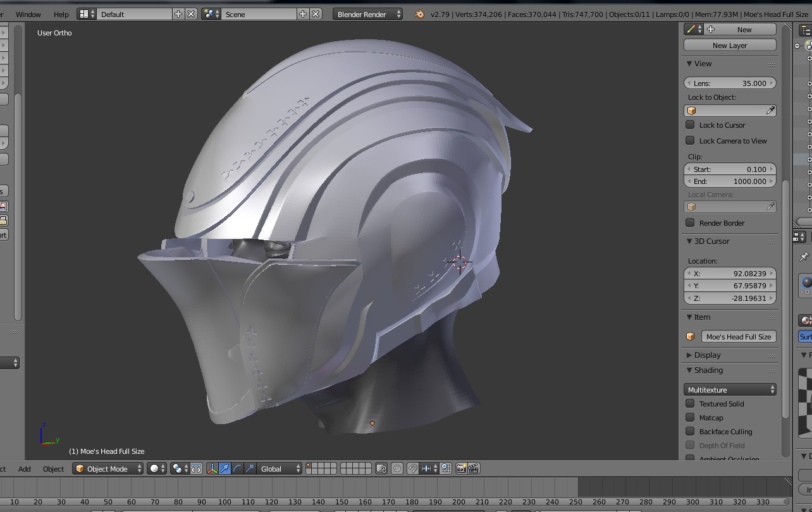Click the Lock to Object field

coord(730,111)
